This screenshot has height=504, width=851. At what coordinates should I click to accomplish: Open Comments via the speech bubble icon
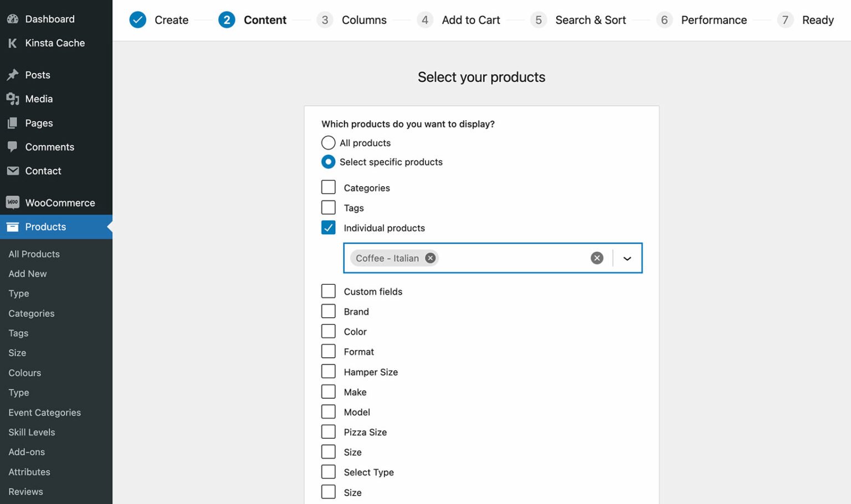13,147
